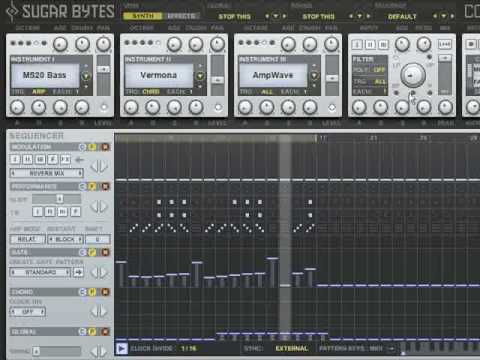Click Instrument I level slider handle
The image size is (480, 360).
[x=103, y=69]
